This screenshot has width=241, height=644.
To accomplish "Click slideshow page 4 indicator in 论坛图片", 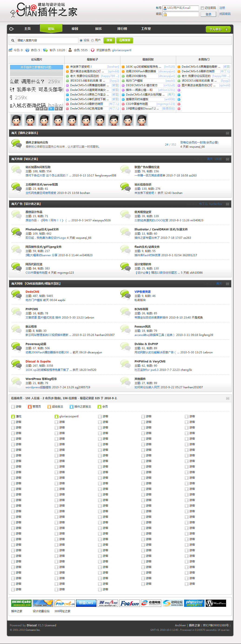I will tap(51, 109).
